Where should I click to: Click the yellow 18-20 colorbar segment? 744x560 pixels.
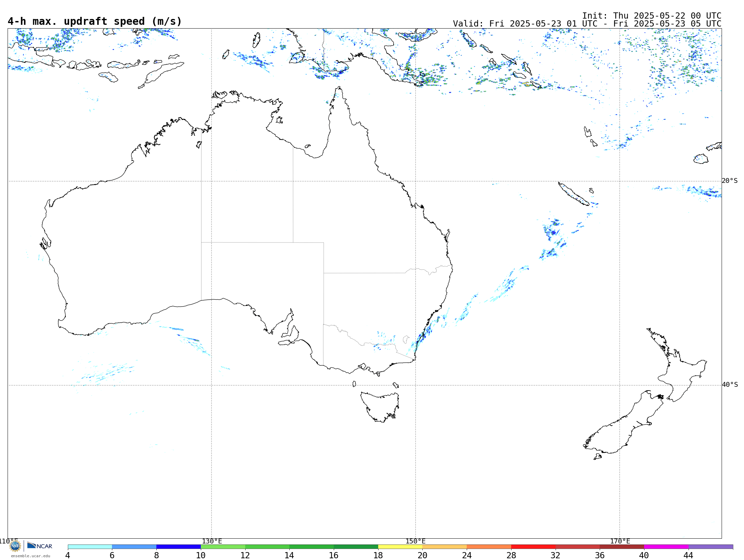[400, 547]
